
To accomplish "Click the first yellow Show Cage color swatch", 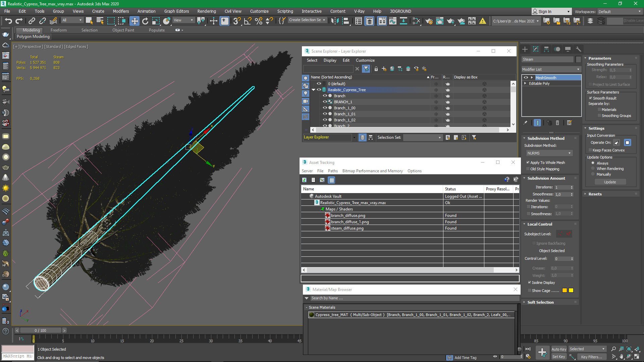I will [565, 290].
